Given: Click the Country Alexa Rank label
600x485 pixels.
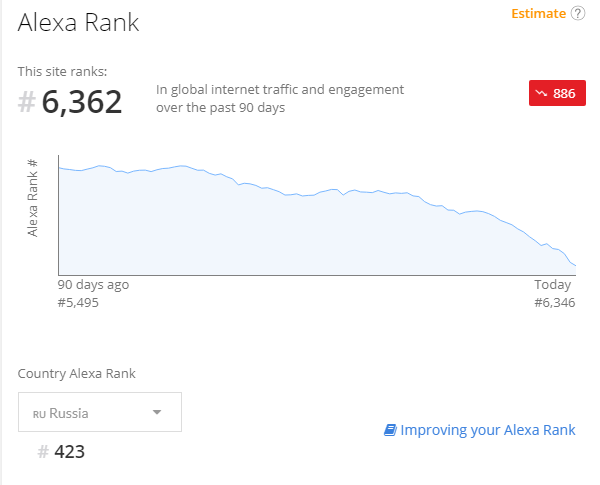Looking at the screenshot, I should [77, 374].
